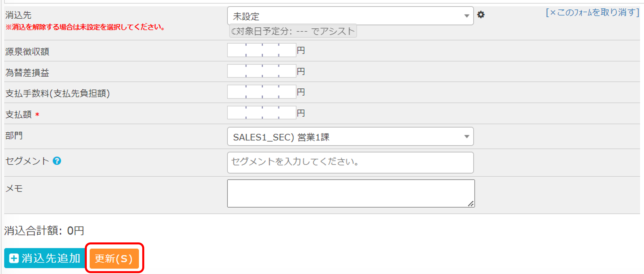Expand the 消込先 dropdown showing 未設定

point(350,16)
